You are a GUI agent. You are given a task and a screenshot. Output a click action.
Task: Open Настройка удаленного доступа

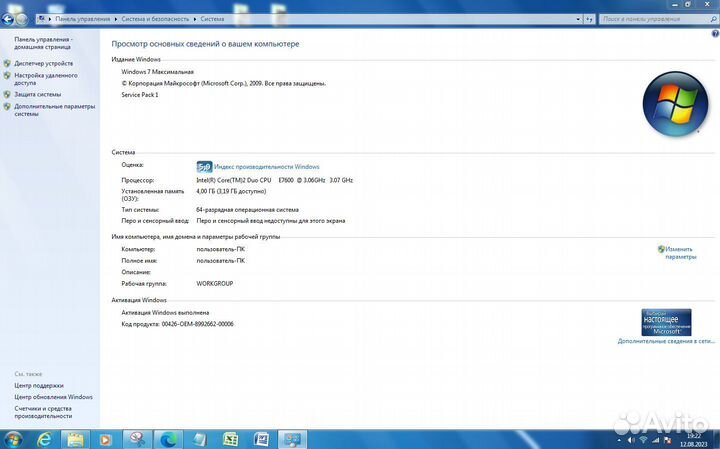46,79
